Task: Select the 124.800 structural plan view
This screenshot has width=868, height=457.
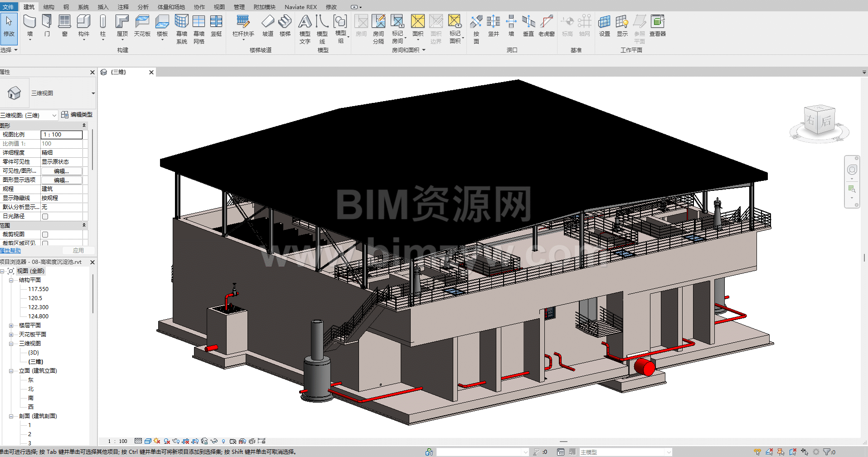Action: tap(38, 316)
